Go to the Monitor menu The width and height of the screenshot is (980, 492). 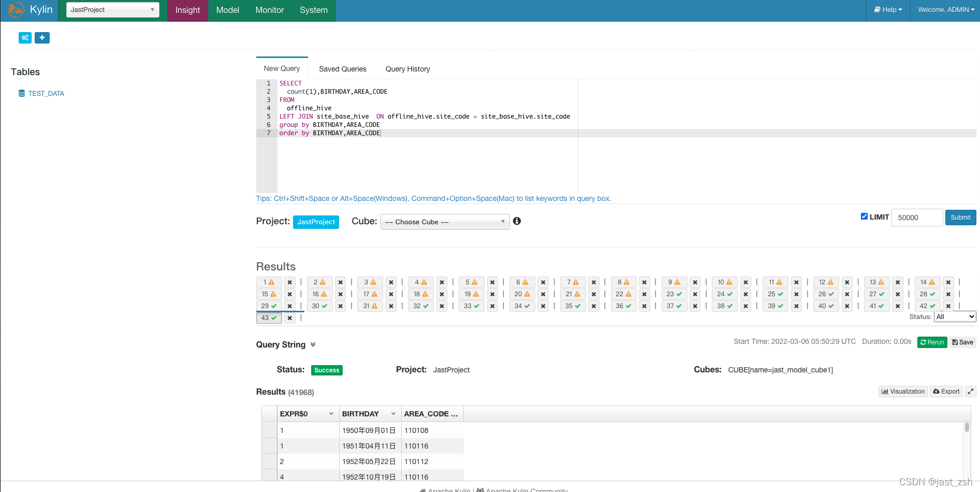click(x=270, y=10)
